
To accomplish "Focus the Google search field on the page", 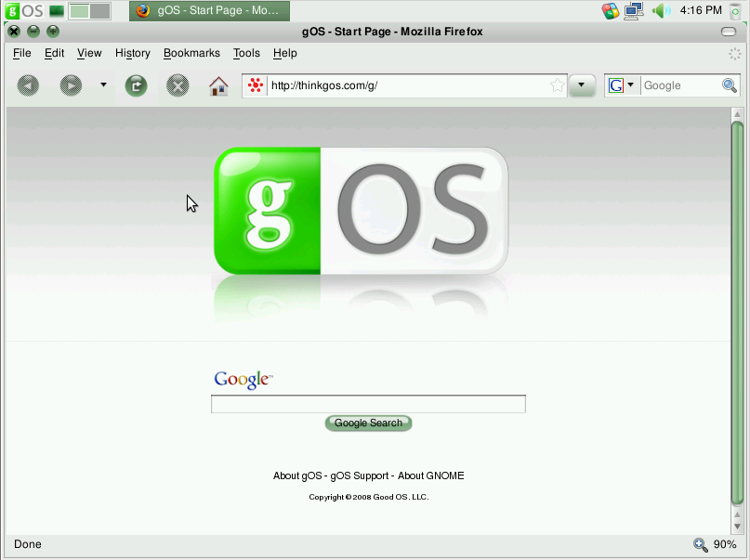I will click(368, 404).
